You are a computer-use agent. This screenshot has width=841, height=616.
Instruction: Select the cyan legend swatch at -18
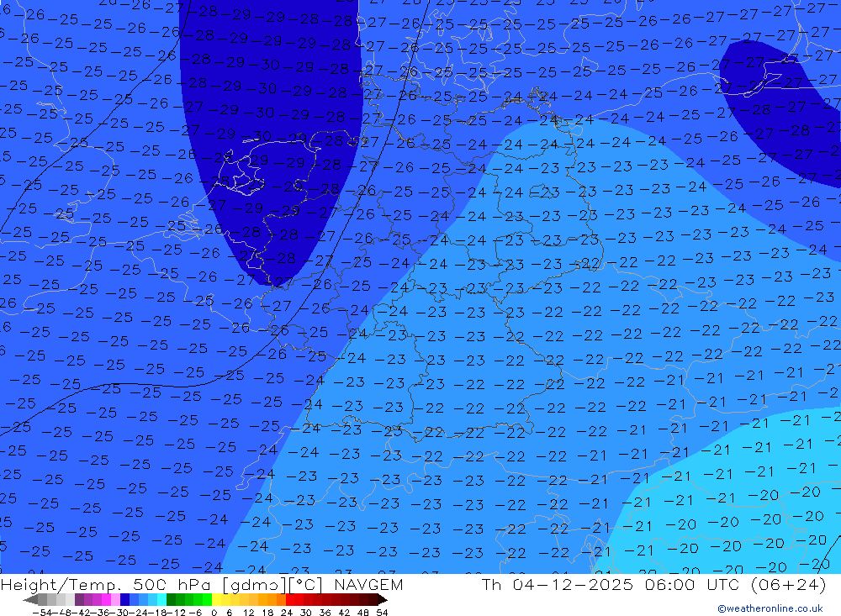(161, 599)
